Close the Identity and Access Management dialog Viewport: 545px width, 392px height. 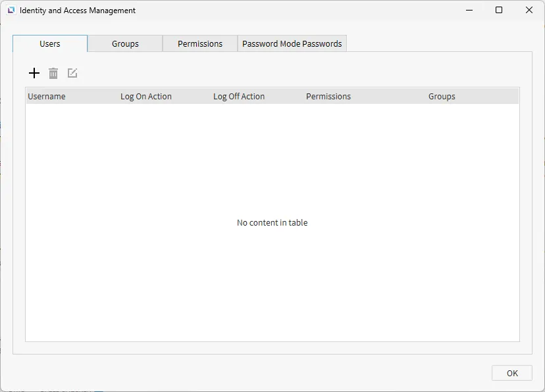coord(529,10)
